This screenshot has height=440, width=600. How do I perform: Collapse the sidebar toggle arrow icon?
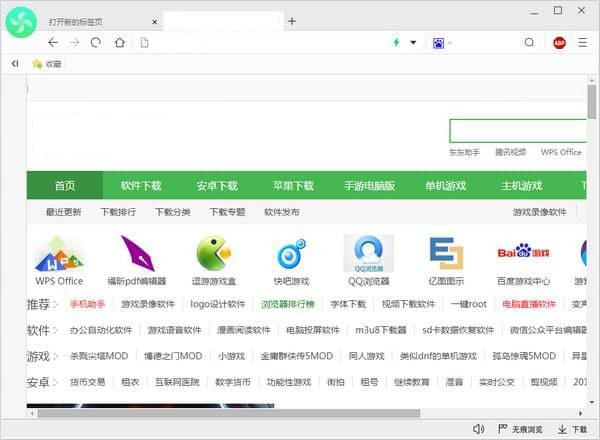[15, 64]
